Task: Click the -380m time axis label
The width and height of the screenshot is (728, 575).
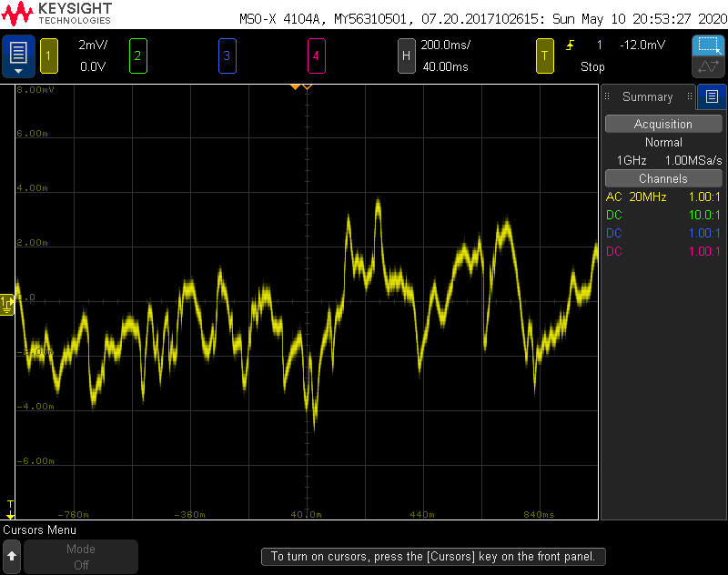Action: [x=189, y=515]
